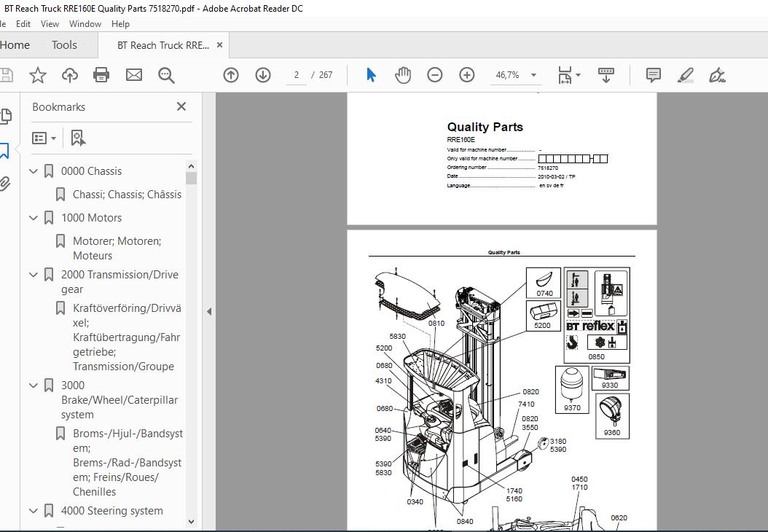Go to the previous page arrow
Viewport: 768px width, 532px height.
click(231, 75)
